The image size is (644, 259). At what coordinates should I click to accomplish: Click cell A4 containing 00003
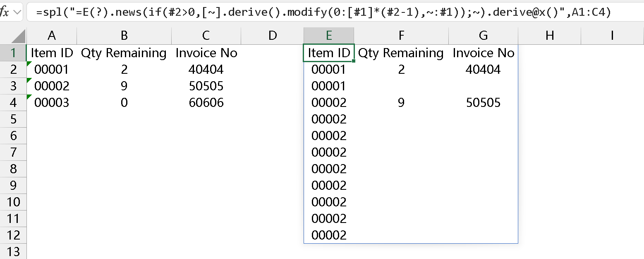[51, 103]
